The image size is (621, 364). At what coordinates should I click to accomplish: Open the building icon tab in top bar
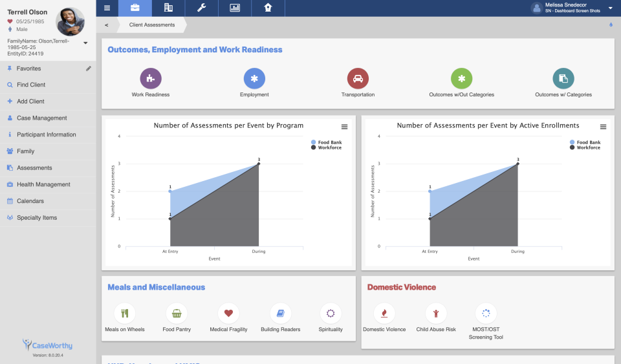click(x=168, y=8)
